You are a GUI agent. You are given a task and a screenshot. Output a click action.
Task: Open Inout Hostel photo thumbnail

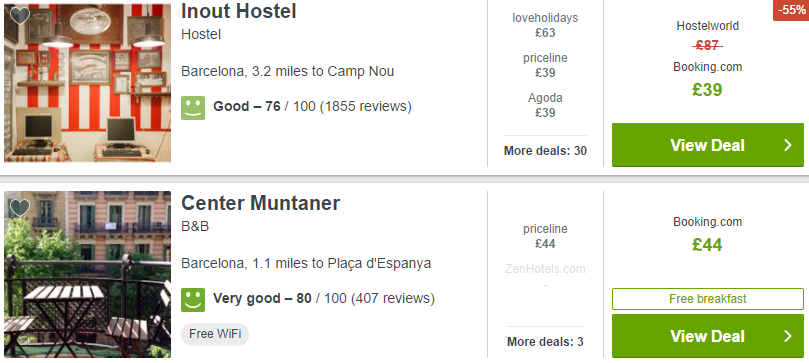[88, 83]
